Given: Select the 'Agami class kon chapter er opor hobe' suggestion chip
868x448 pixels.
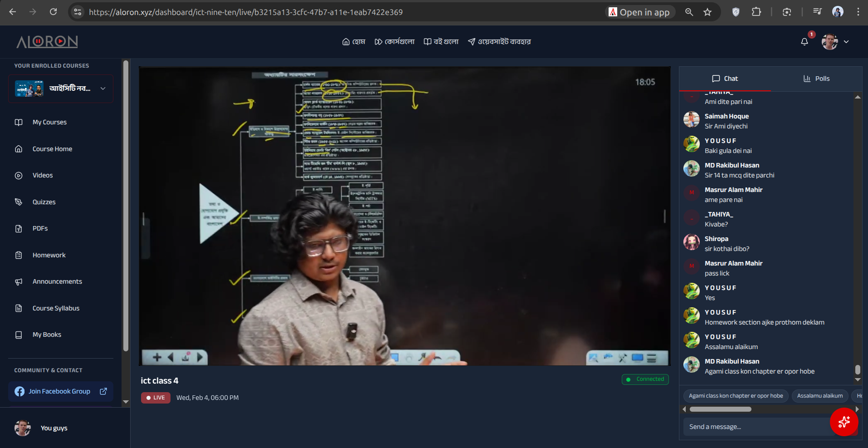Looking at the screenshot, I should click(x=736, y=396).
